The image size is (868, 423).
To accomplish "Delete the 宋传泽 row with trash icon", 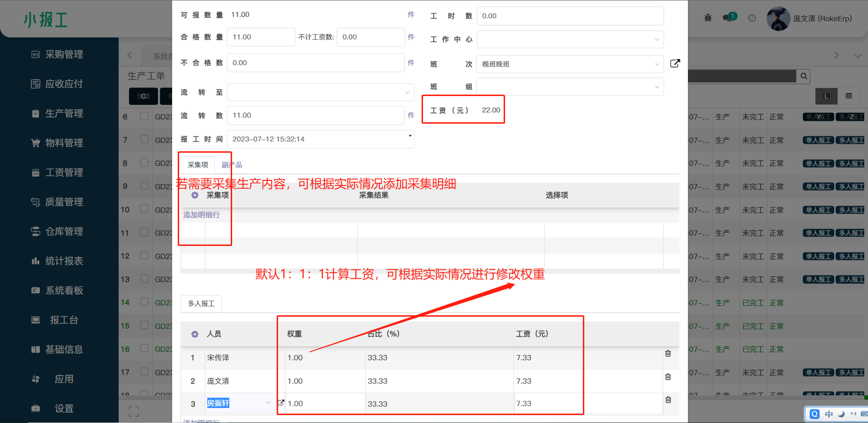I will tap(668, 354).
